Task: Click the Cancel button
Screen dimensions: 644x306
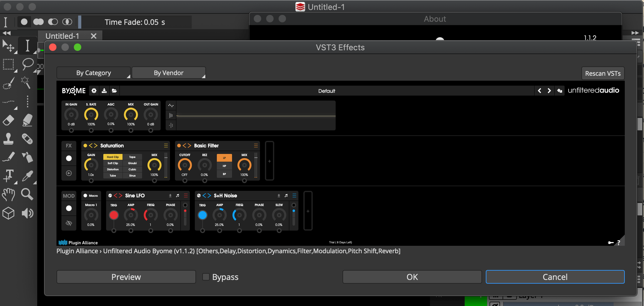Action: pyautogui.click(x=555, y=277)
